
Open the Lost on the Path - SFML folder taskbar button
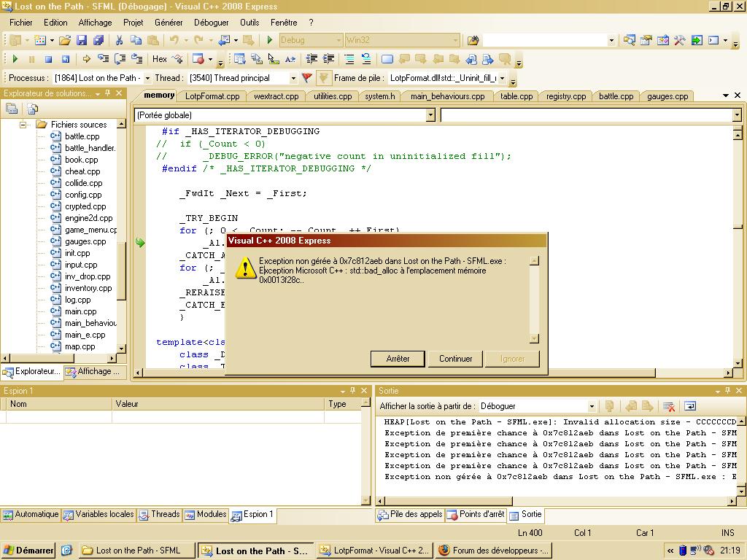tap(137, 551)
